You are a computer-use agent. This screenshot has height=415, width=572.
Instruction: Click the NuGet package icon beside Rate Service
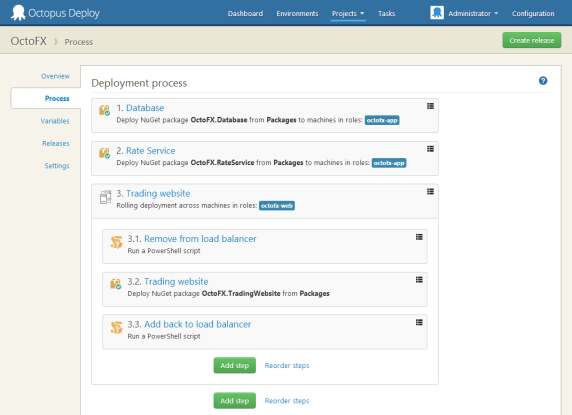click(105, 153)
